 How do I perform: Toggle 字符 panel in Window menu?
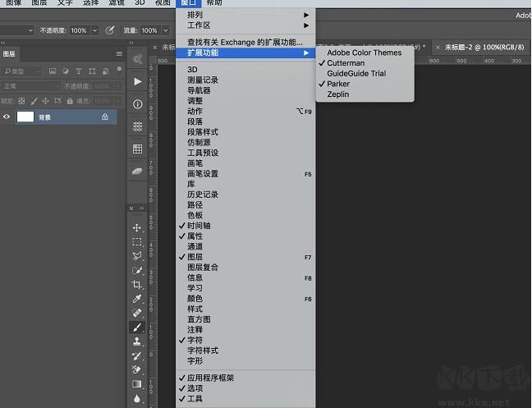click(x=245, y=340)
